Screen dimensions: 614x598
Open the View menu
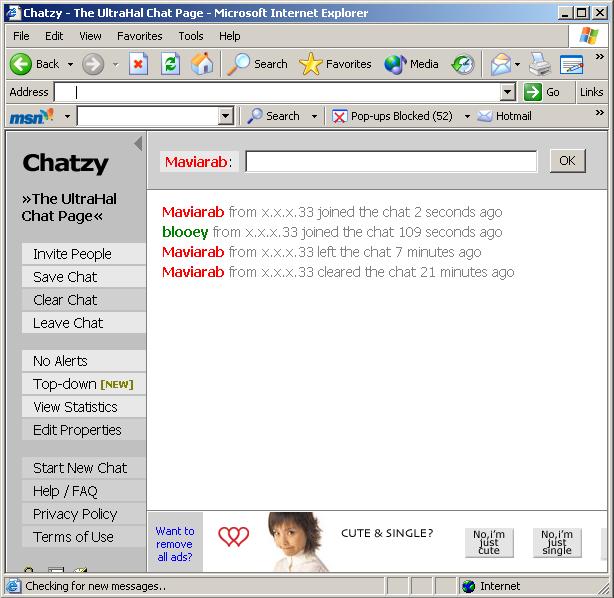[x=90, y=36]
